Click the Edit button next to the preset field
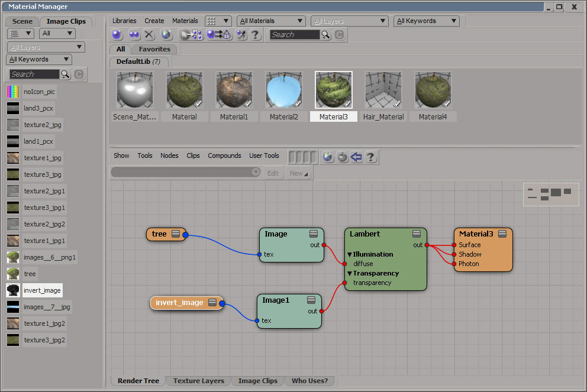The image size is (587, 392). click(x=273, y=173)
